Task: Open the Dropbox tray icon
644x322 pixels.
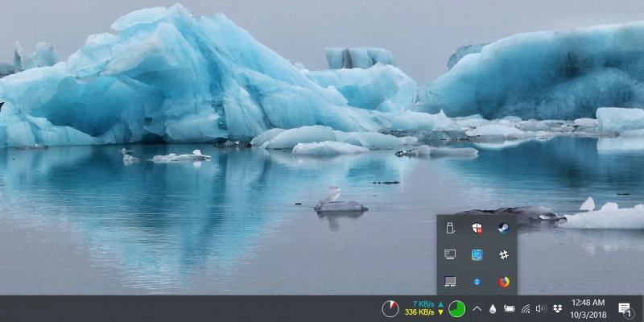Action: (557, 308)
